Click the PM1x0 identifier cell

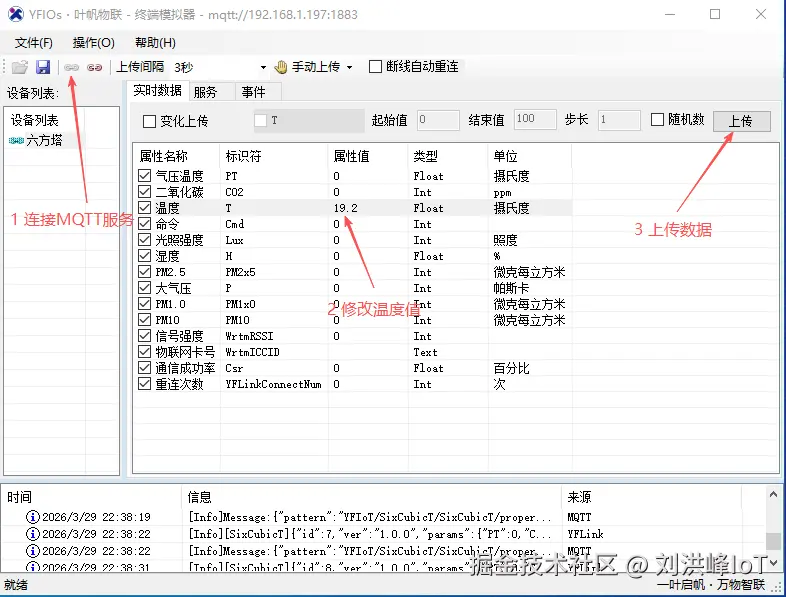240,304
